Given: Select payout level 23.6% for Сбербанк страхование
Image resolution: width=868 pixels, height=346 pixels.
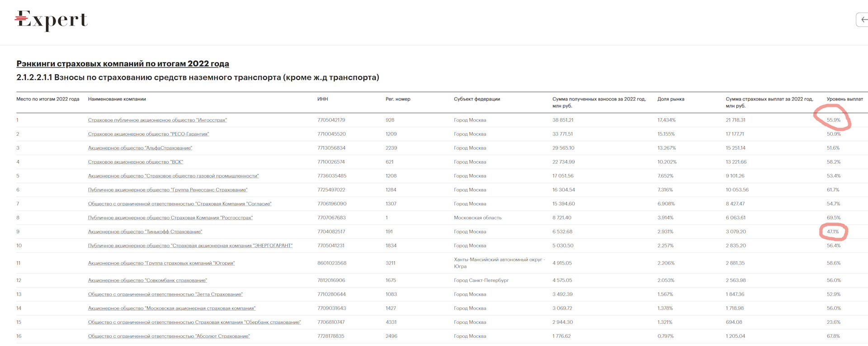Looking at the screenshot, I should pos(834,322).
